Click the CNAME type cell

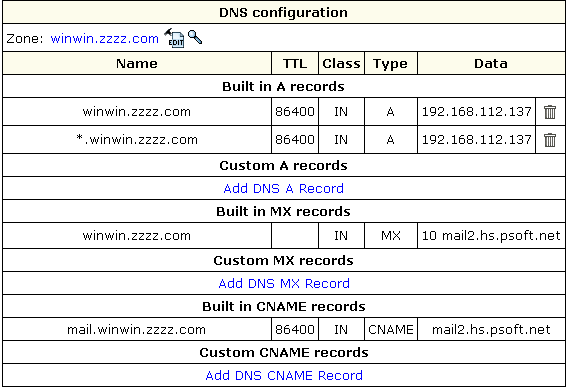click(x=390, y=329)
